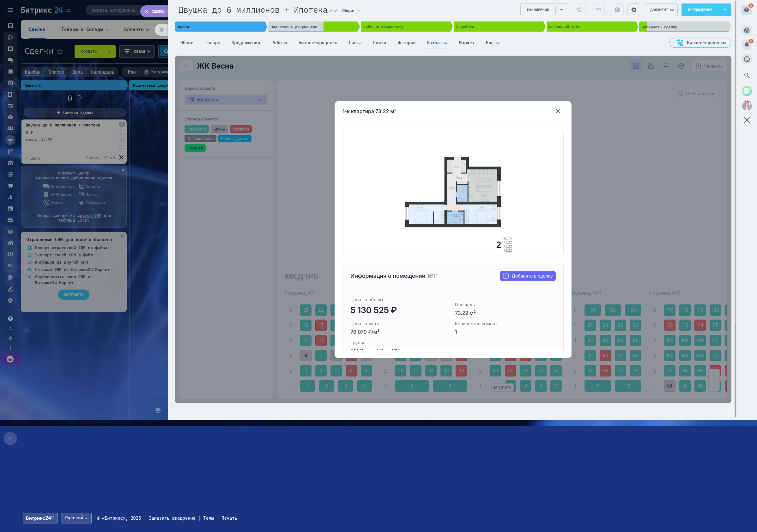The width and height of the screenshot is (757, 532).
Task: Click the phone call icon in deal header
Action: click(579, 10)
